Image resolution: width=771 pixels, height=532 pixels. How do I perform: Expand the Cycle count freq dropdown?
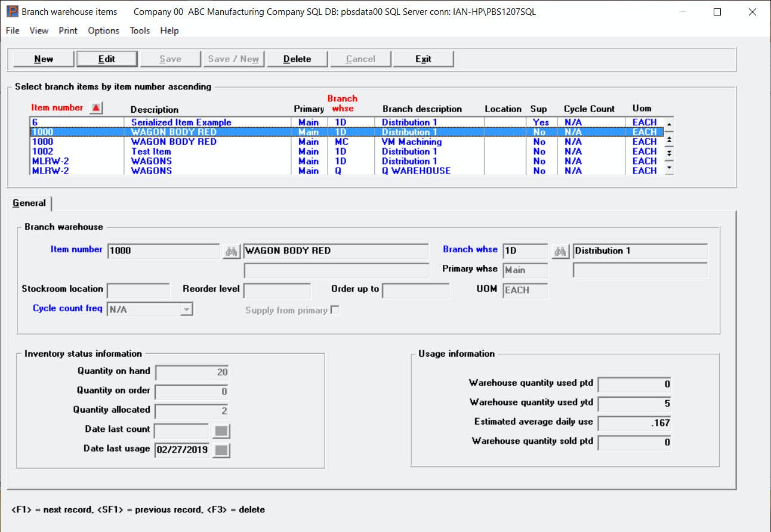tap(187, 309)
